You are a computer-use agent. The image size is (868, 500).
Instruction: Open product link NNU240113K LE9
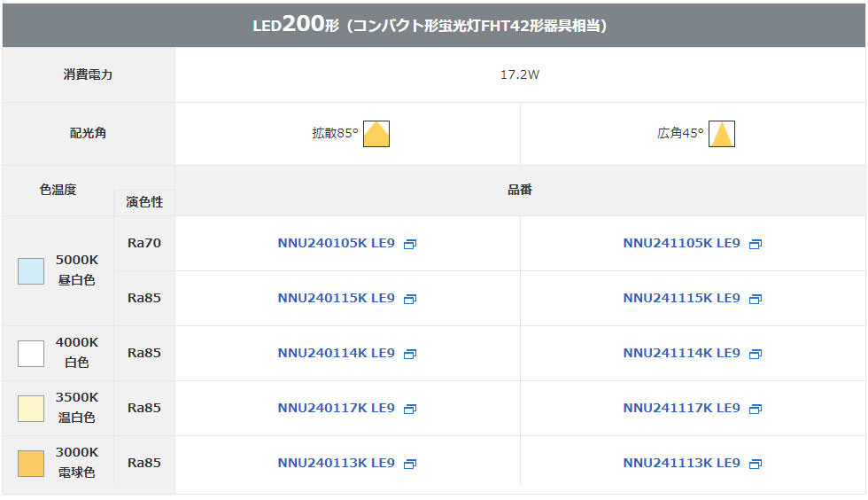point(336,463)
